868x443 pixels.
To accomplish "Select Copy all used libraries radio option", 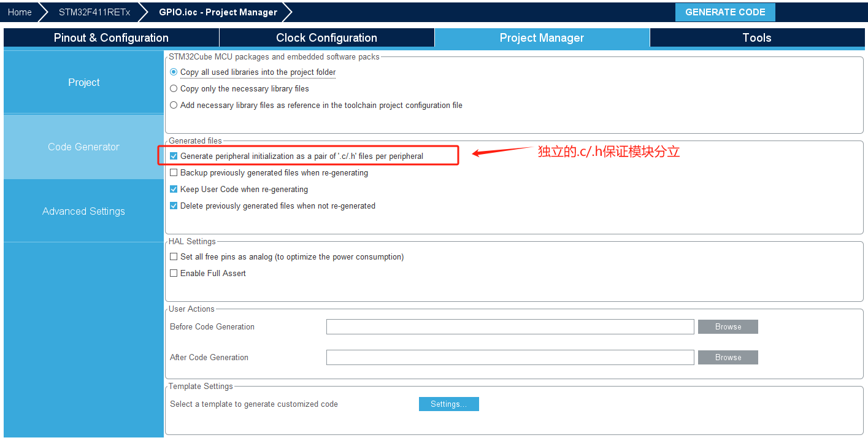I will pyautogui.click(x=174, y=72).
